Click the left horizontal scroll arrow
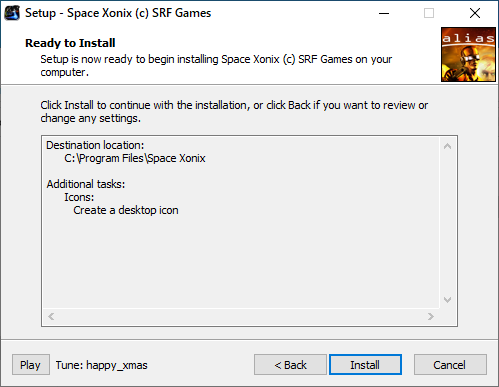The width and height of the screenshot is (499, 387). tap(51, 316)
